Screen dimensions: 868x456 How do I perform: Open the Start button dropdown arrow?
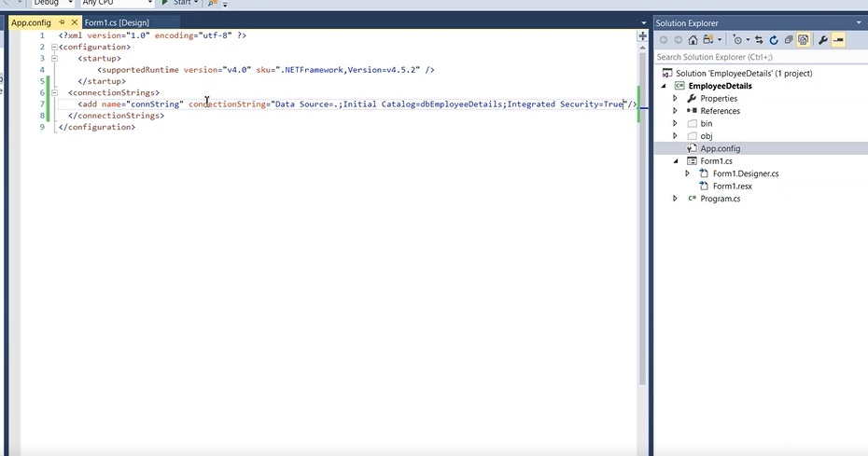tap(195, 3)
